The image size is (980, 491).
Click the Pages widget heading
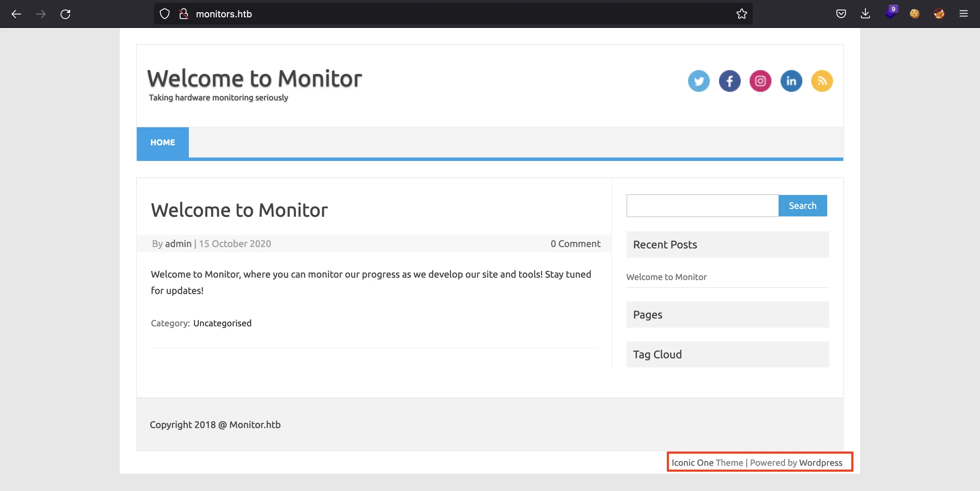pyautogui.click(x=648, y=315)
